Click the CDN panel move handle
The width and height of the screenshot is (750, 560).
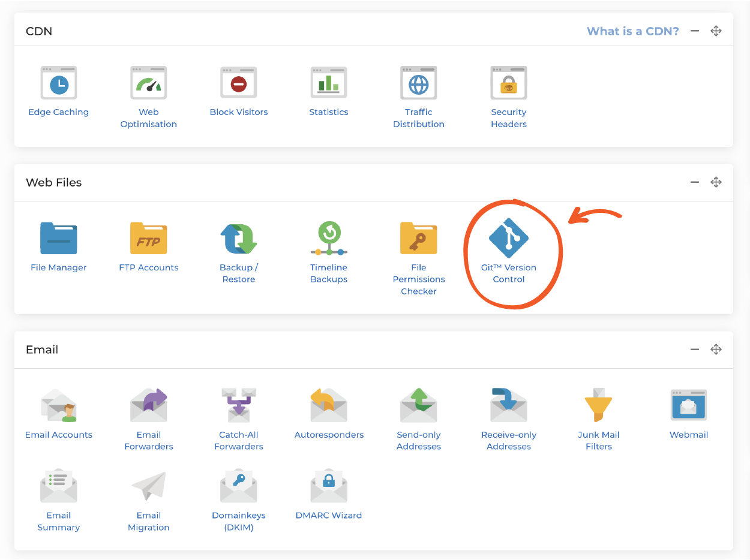click(x=716, y=31)
